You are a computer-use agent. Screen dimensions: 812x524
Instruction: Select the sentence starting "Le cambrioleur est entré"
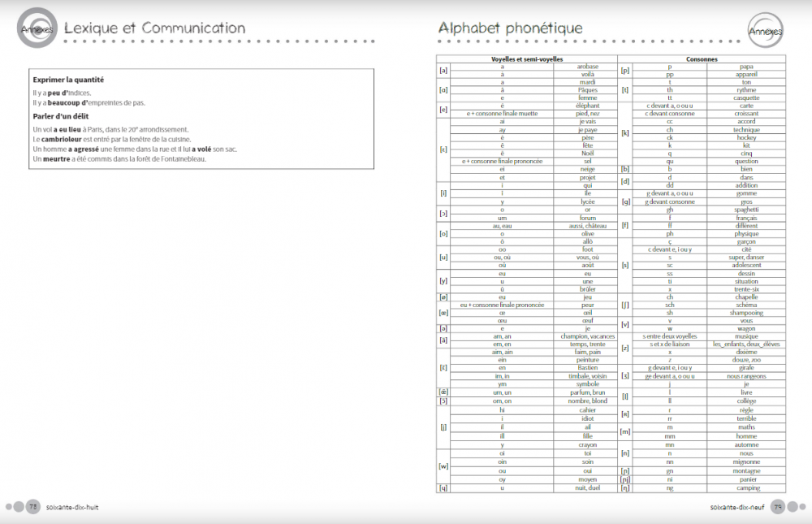click(x=112, y=140)
